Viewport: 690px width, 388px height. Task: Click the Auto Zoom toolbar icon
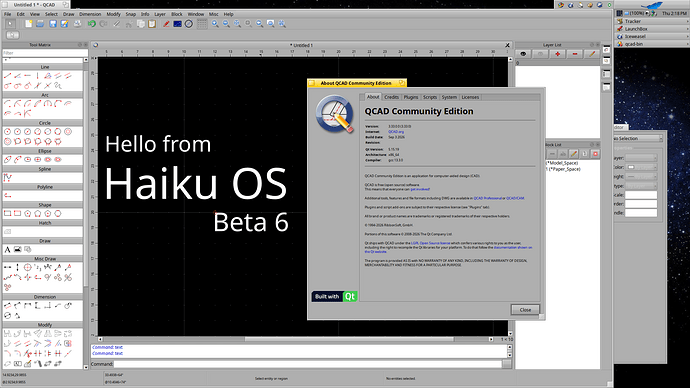coord(237,24)
